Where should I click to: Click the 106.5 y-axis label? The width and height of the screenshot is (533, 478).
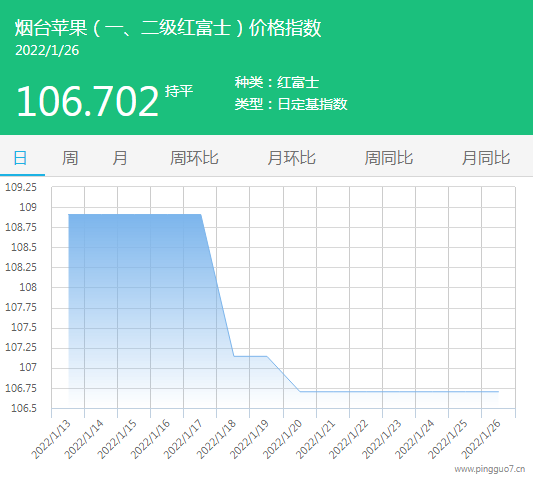coord(24,408)
